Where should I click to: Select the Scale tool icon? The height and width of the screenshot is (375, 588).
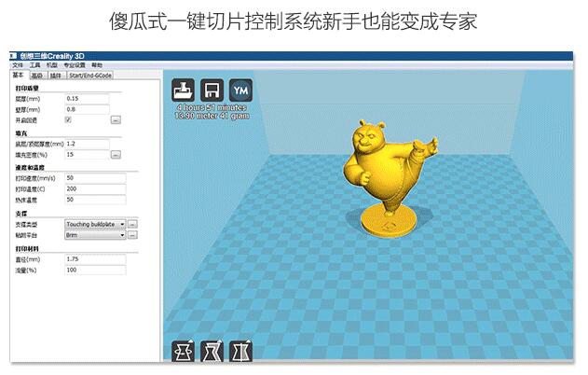tap(212, 352)
